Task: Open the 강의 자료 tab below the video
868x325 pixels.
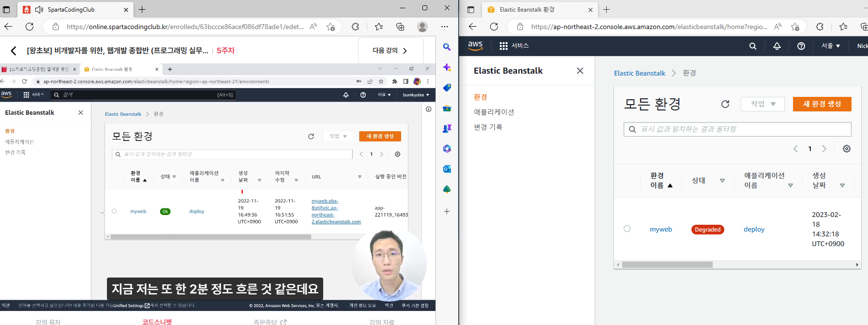Action: point(382,322)
